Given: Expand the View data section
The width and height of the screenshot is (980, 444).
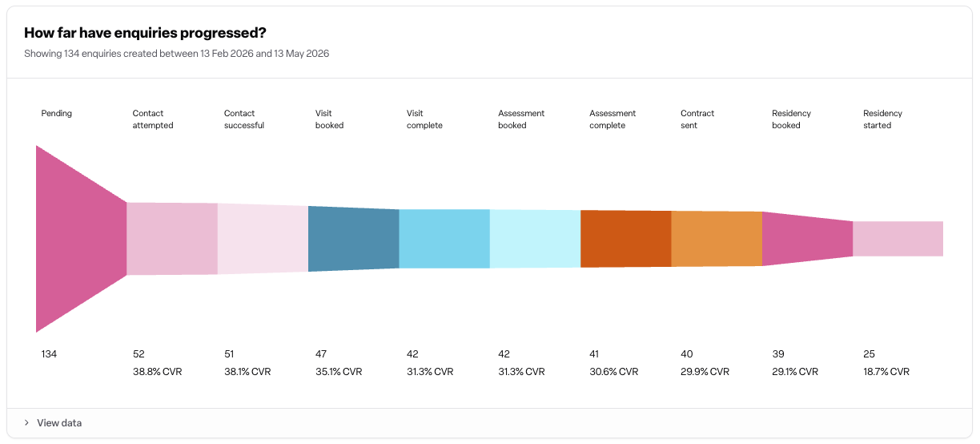Looking at the screenshot, I should coord(490,422).
